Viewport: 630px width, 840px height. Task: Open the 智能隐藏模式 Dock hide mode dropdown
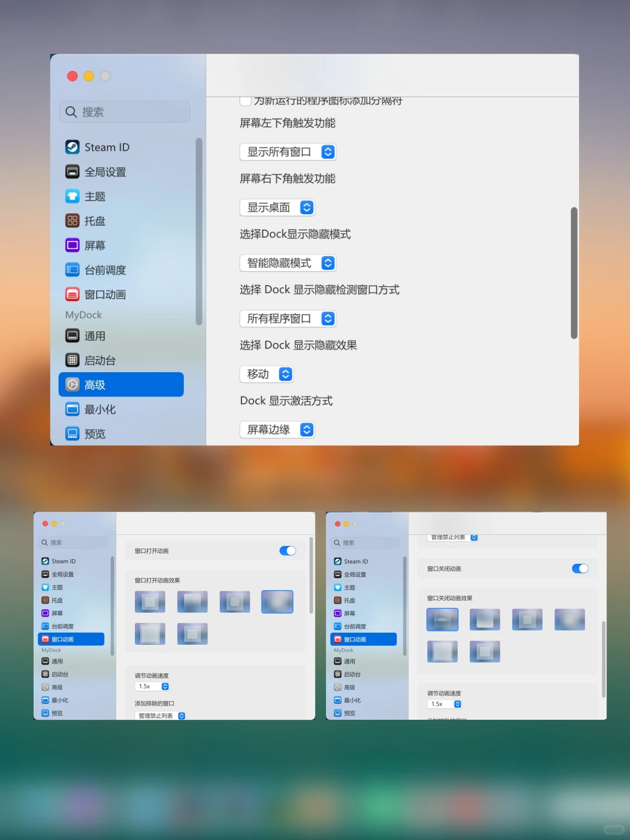(288, 263)
